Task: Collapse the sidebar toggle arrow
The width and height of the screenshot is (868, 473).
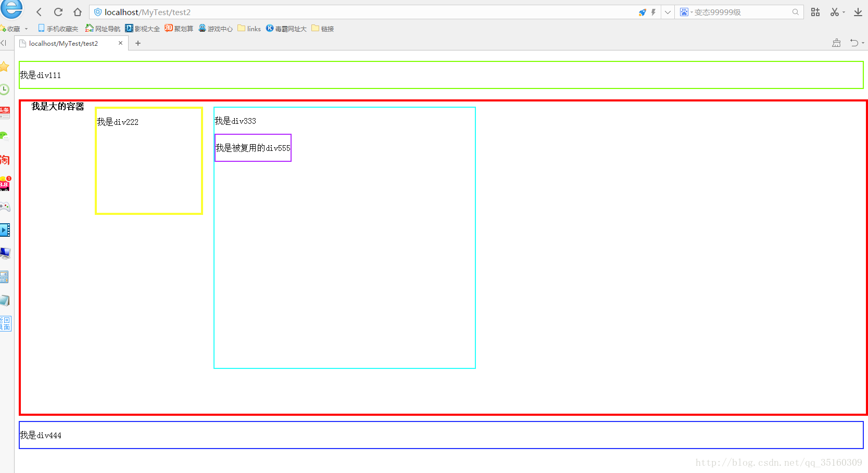Action: click(x=4, y=43)
